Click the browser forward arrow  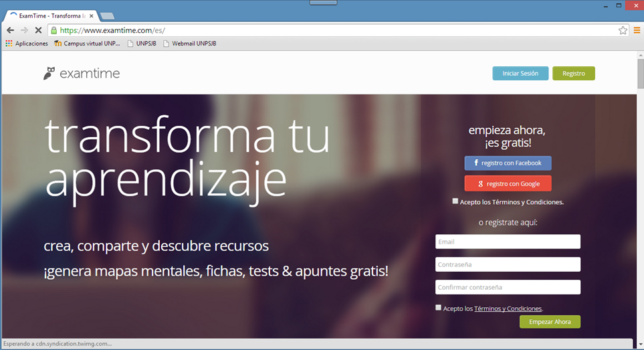(x=24, y=30)
